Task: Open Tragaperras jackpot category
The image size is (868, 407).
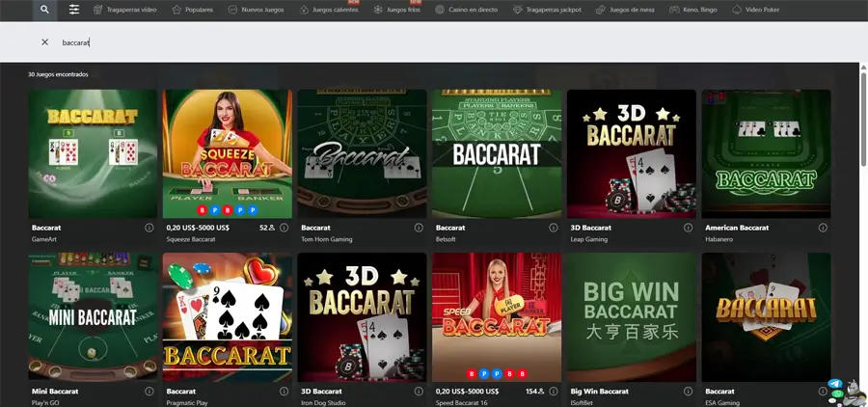Action: [x=547, y=10]
